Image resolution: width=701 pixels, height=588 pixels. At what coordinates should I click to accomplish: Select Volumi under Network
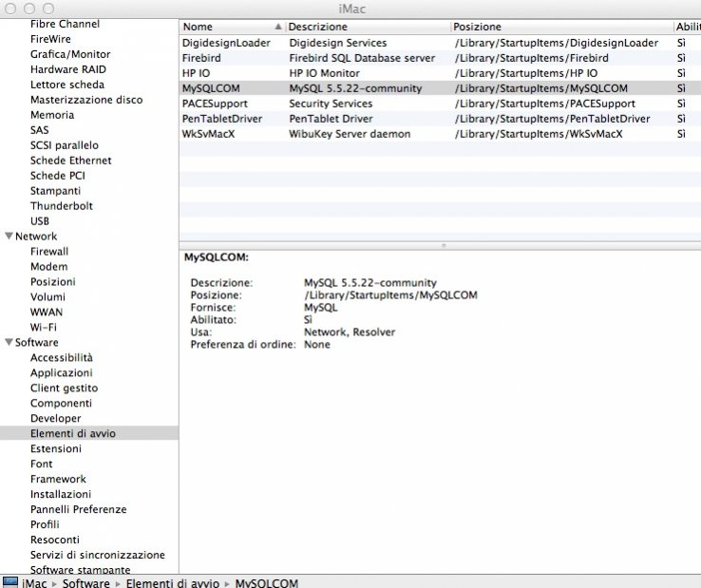point(47,297)
